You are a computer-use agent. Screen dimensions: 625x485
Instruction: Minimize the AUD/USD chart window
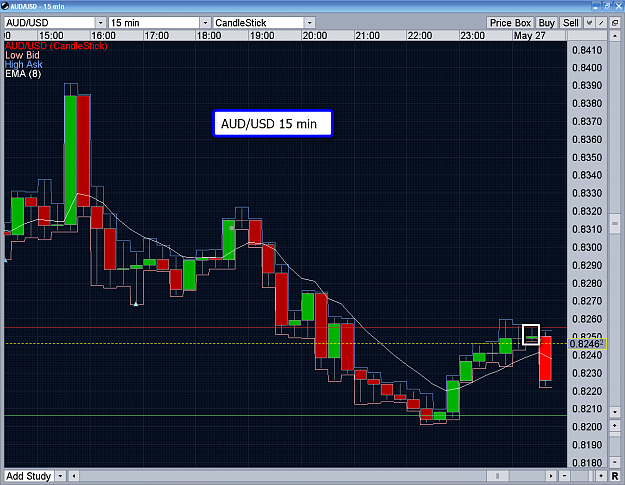pos(596,6)
